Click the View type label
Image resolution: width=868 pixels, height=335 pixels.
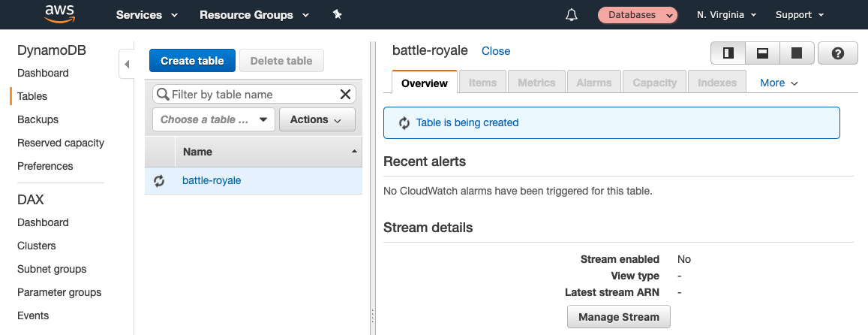[635, 276]
